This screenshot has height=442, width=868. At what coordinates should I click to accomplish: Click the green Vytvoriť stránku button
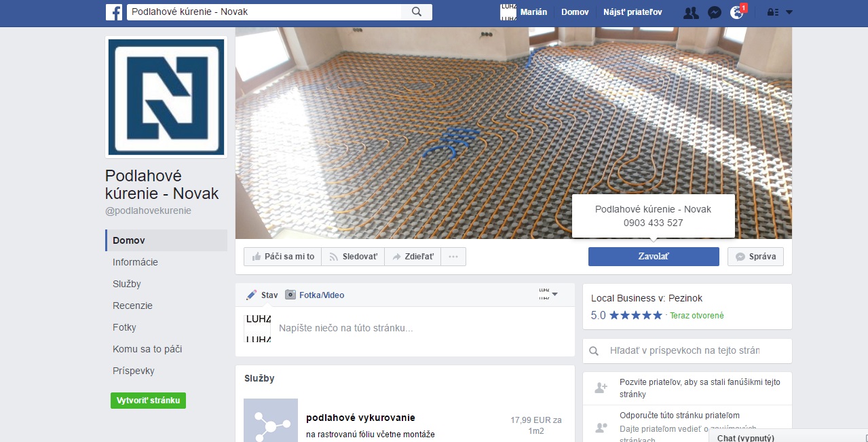(148, 401)
